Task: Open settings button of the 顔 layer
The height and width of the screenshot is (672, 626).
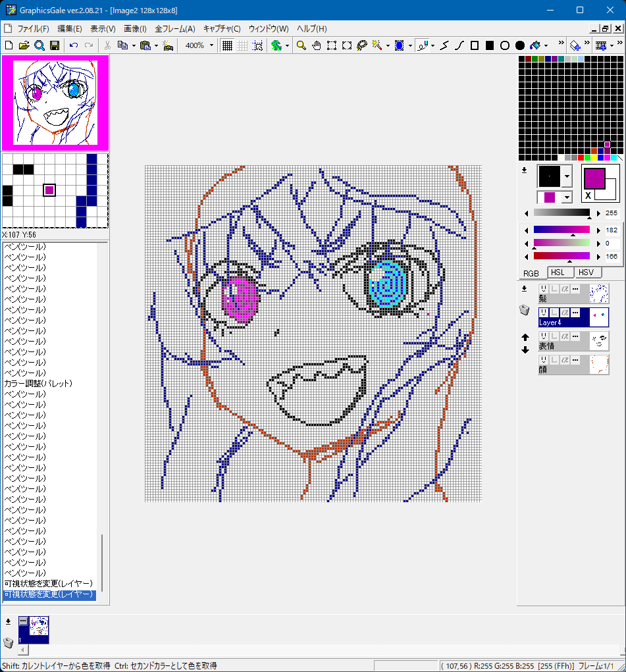Action: 575,360
